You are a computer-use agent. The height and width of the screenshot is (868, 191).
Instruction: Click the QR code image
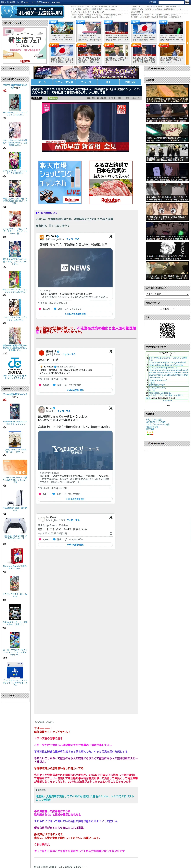[167, 331]
